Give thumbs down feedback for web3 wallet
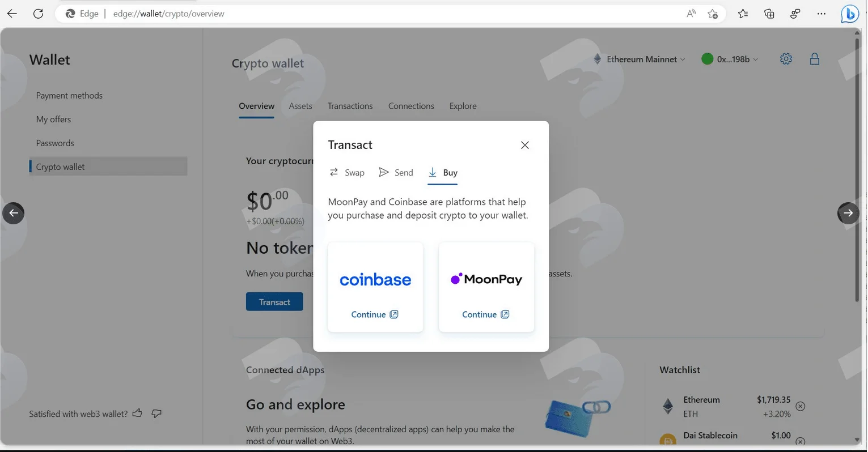The width and height of the screenshot is (868, 452). [x=156, y=413]
